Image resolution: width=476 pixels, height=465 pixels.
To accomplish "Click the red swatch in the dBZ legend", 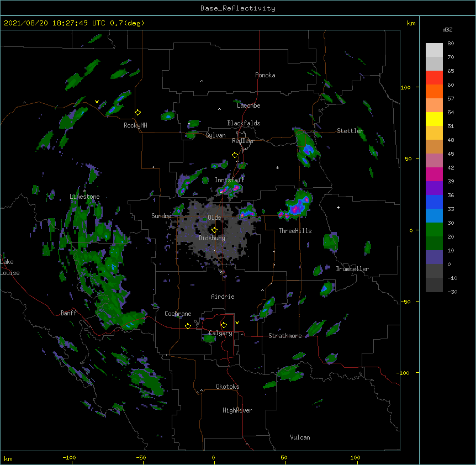I will (434, 77).
